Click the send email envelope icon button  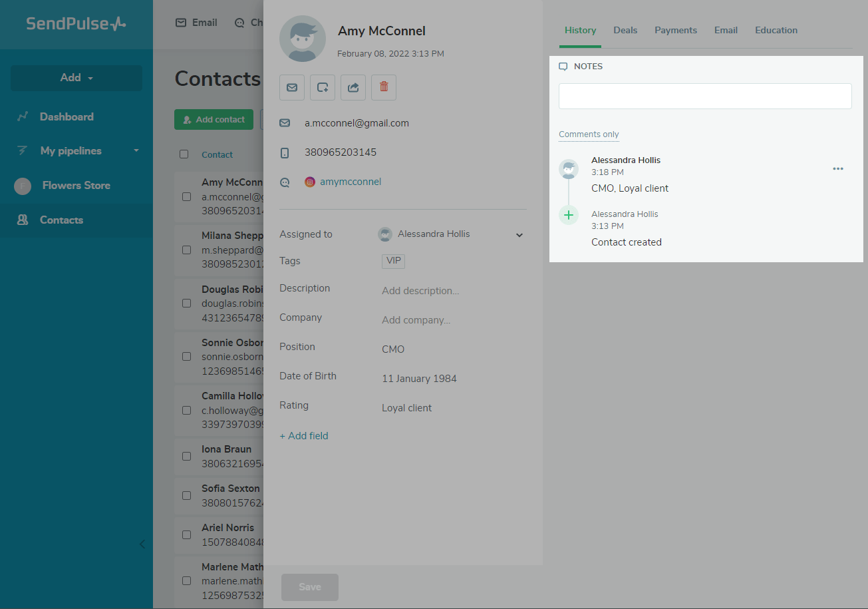click(x=292, y=87)
